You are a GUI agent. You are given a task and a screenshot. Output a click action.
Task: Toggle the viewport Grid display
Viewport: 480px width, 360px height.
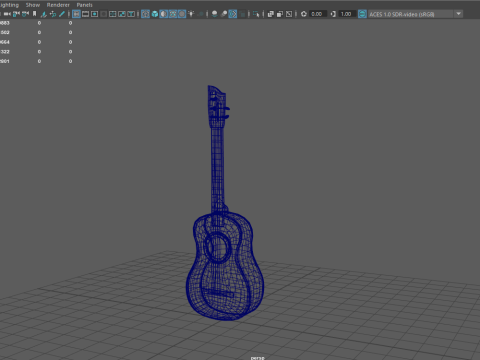tap(76, 14)
